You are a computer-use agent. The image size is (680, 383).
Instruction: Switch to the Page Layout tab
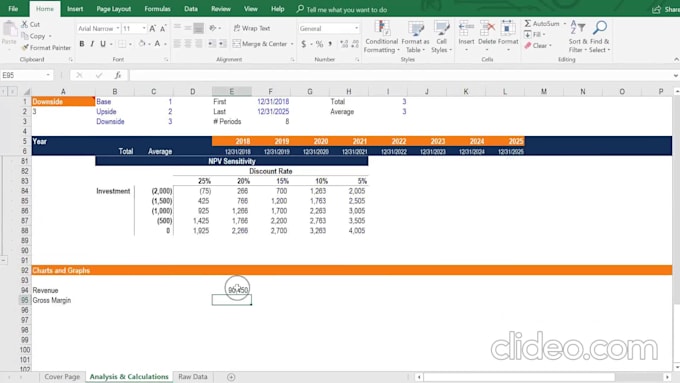click(114, 9)
